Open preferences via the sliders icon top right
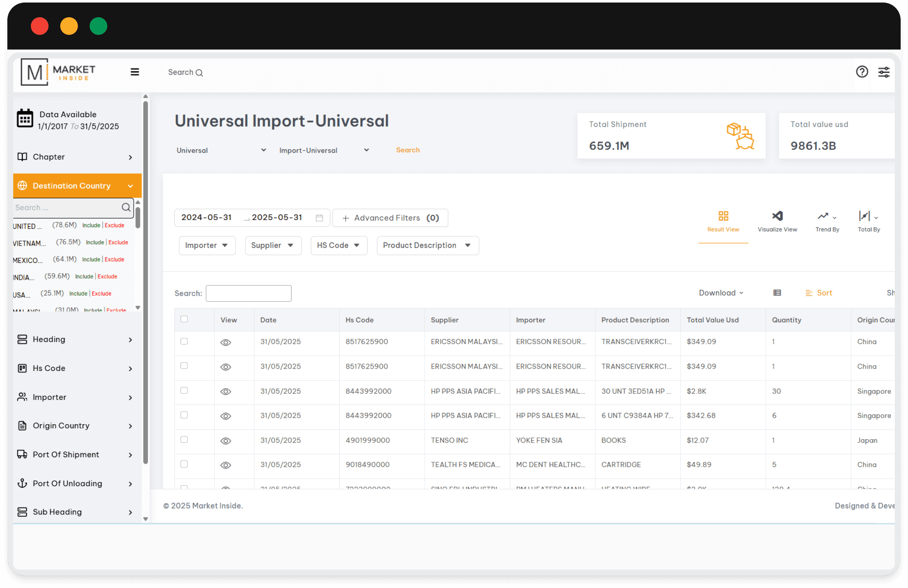Viewport: 908px width, 588px height. coord(884,72)
